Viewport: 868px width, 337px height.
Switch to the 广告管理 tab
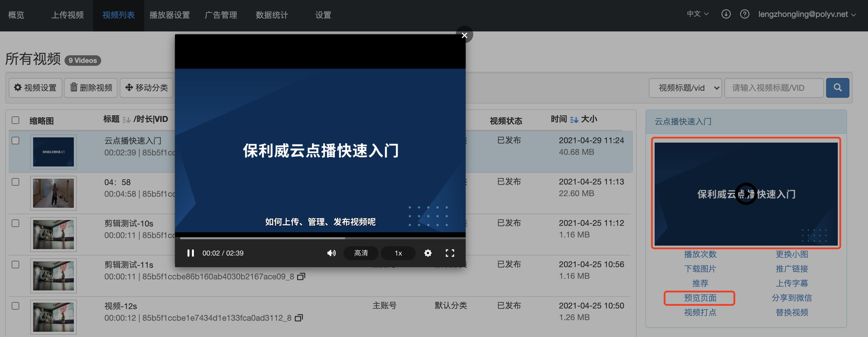221,15
